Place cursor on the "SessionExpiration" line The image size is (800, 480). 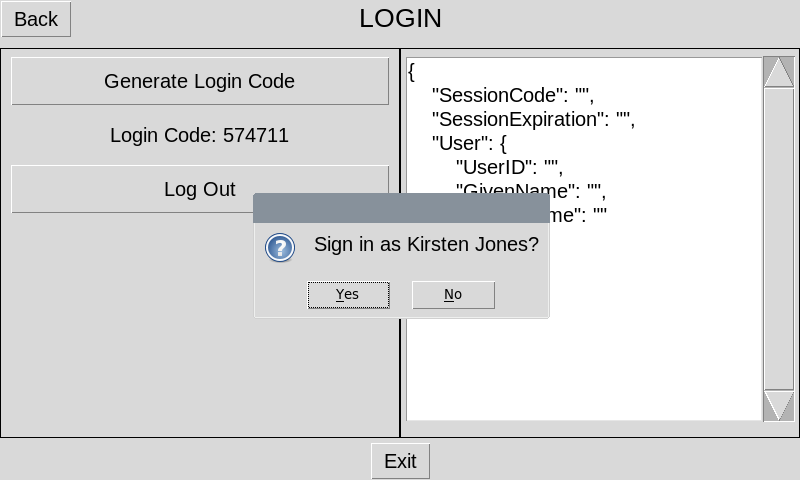click(x=533, y=120)
